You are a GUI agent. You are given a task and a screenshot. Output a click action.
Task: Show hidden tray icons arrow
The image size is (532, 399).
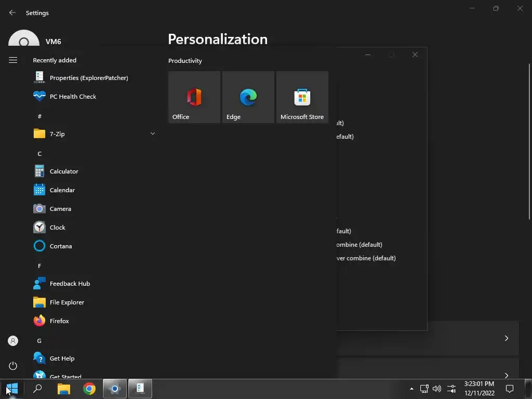(411, 389)
